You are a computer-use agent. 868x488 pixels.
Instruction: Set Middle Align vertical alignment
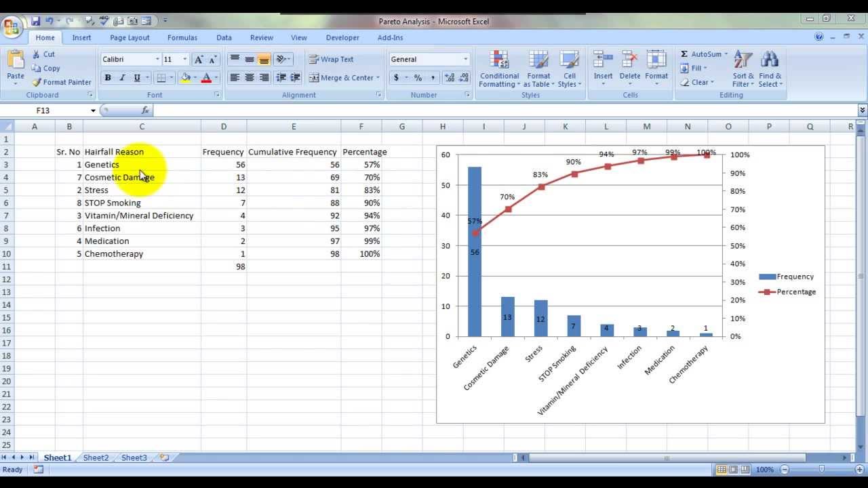(250, 60)
